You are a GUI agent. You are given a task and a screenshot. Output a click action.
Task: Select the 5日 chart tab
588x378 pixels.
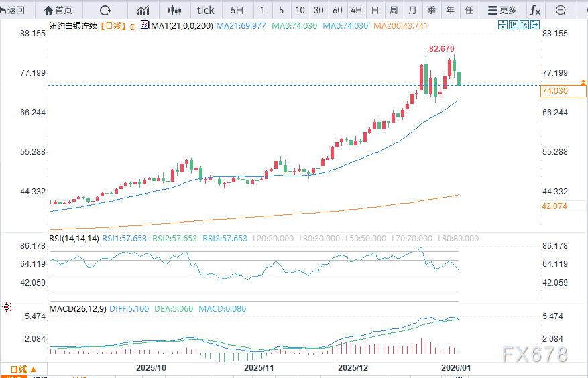237,10
